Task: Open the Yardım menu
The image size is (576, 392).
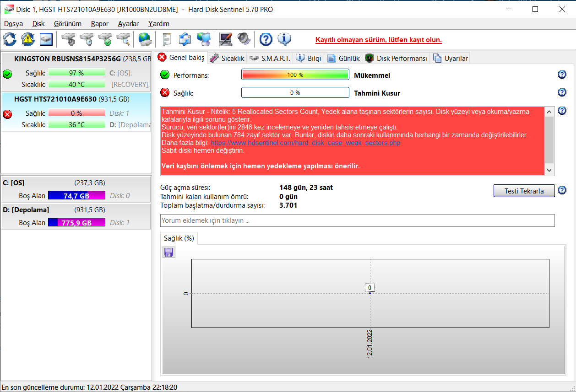Action: 159,24
